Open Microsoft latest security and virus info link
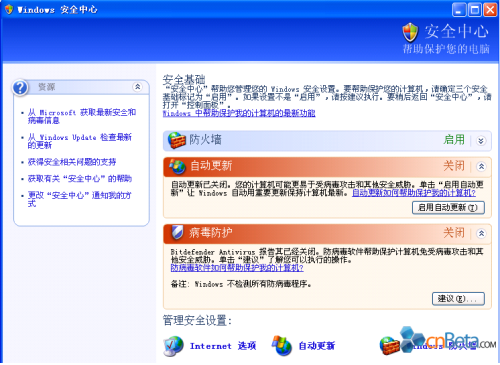 coord(82,116)
